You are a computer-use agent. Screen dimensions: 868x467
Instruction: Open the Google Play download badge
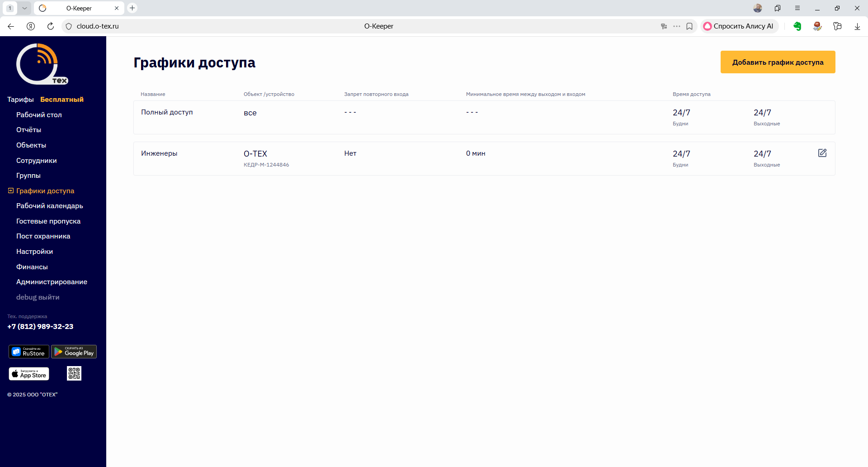[74, 352]
